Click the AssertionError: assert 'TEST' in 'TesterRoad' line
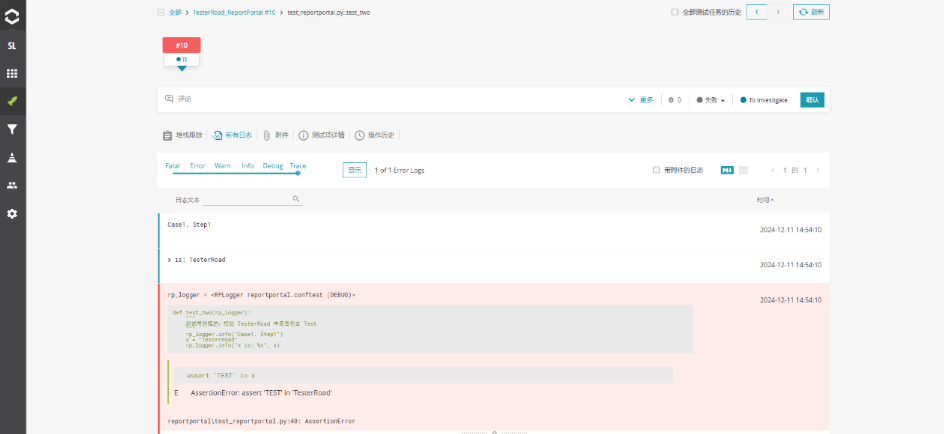The image size is (944, 434). coord(261,392)
